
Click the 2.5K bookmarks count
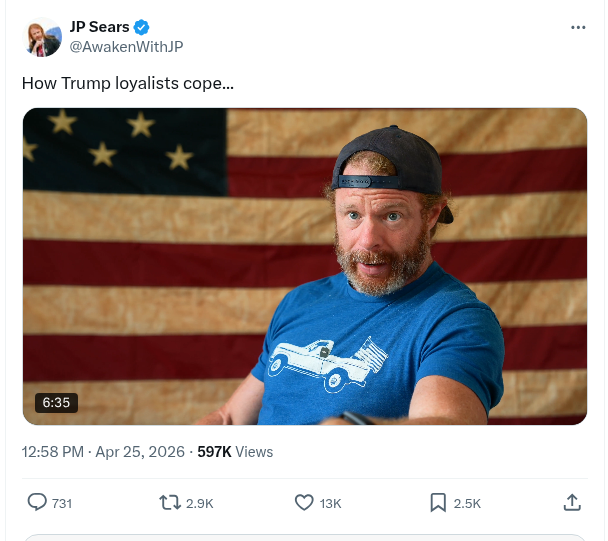click(x=467, y=503)
